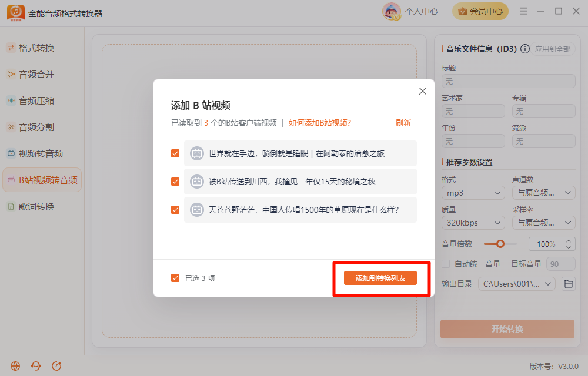This screenshot has width=588, height=376.
Task: Open 个人中心 text link
Action: click(422, 12)
